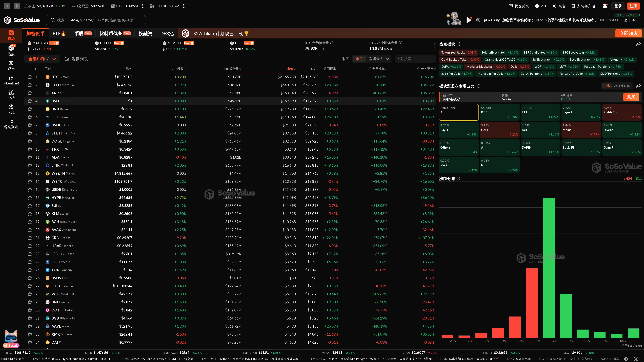
Task: Share the 热点板块 panel
Action: click(638, 44)
